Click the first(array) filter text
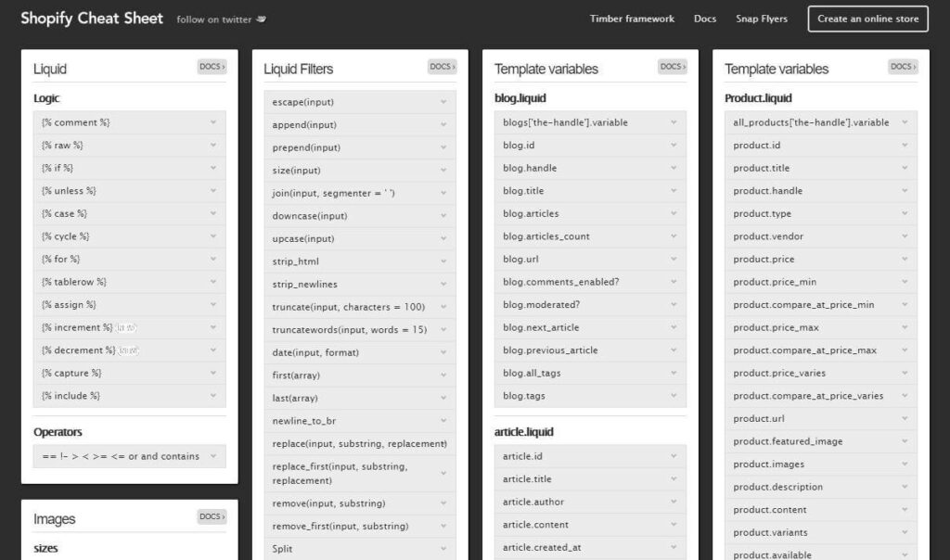Screen dimensions: 950x560 tap(296, 375)
